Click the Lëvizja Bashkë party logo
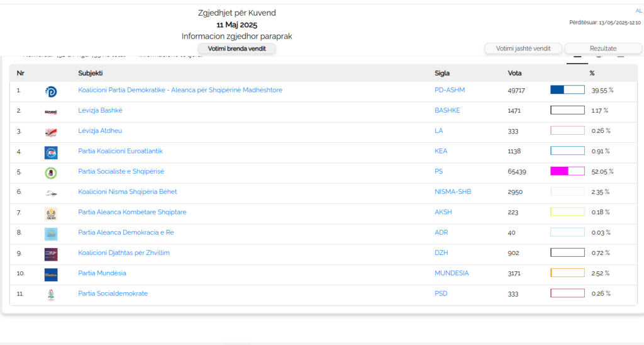The width and height of the screenshot is (644, 345). (51, 111)
